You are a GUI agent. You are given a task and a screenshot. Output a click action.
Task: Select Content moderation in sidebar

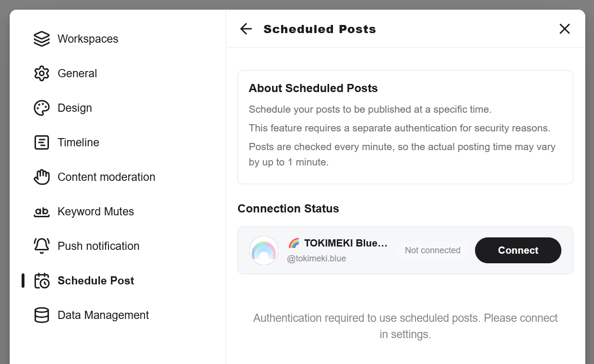tap(107, 177)
